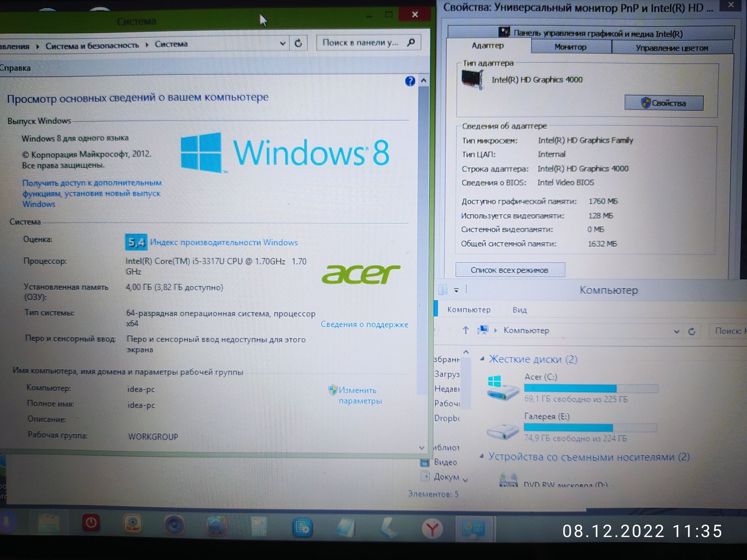The image size is (747, 560).
Task: Open the DOC viewer taskbar icon
Action: click(x=217, y=526)
